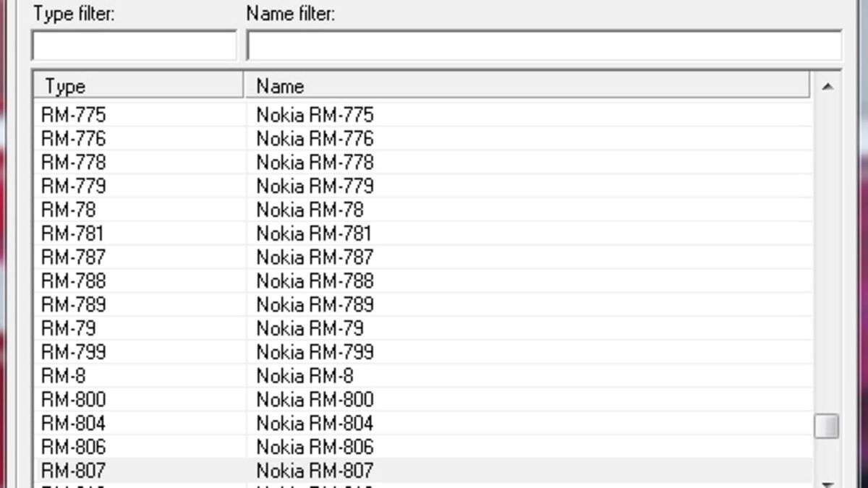Image resolution: width=868 pixels, height=488 pixels.
Task: Sort list by Name column header
Action: [x=527, y=86]
